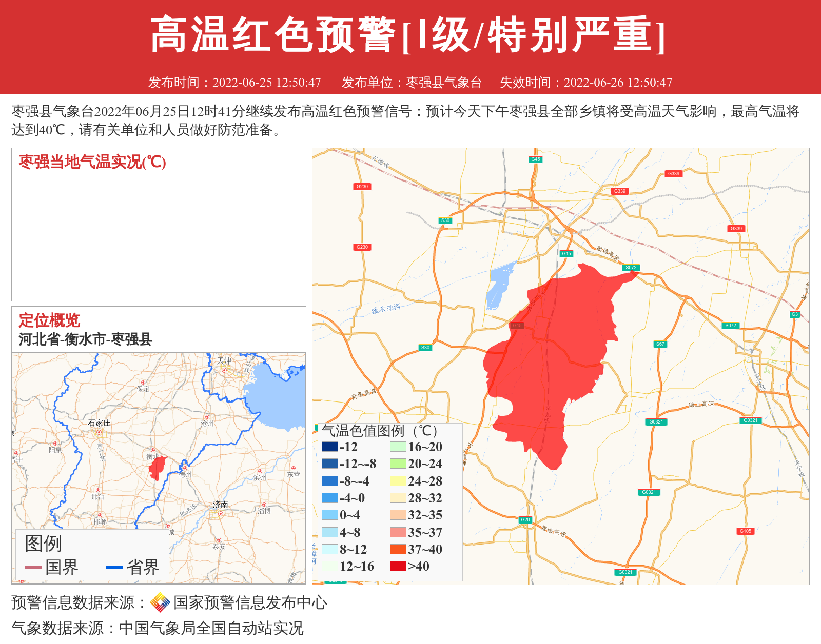Screen dimensions: 821x644
Task: Select the >40 red legend swatch
Action: [398, 566]
